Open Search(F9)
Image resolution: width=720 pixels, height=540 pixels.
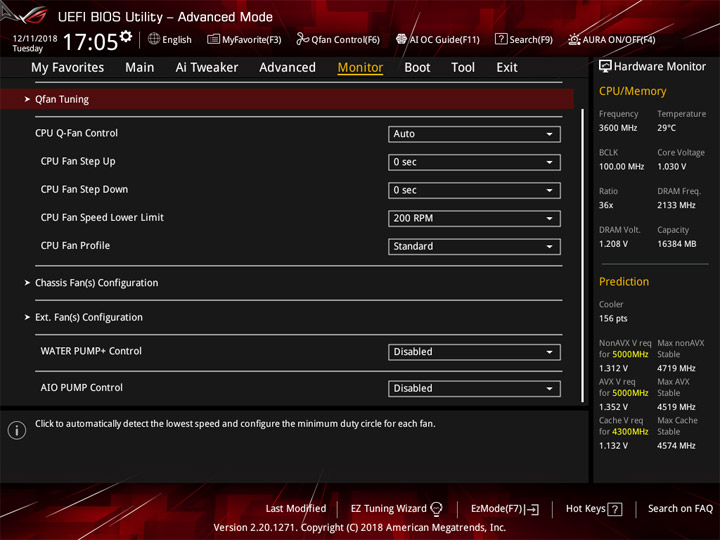pyautogui.click(x=524, y=39)
